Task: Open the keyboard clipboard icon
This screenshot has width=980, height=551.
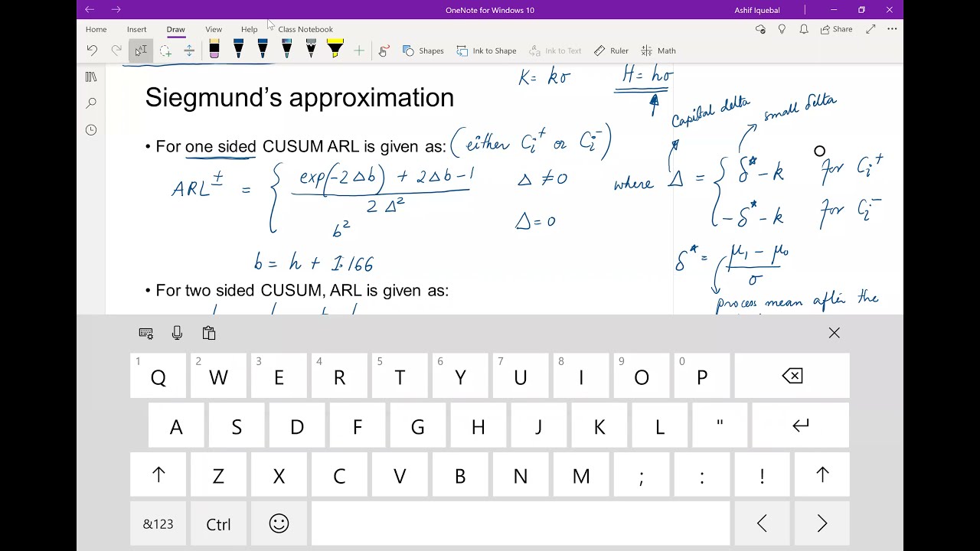Action: pyautogui.click(x=208, y=333)
